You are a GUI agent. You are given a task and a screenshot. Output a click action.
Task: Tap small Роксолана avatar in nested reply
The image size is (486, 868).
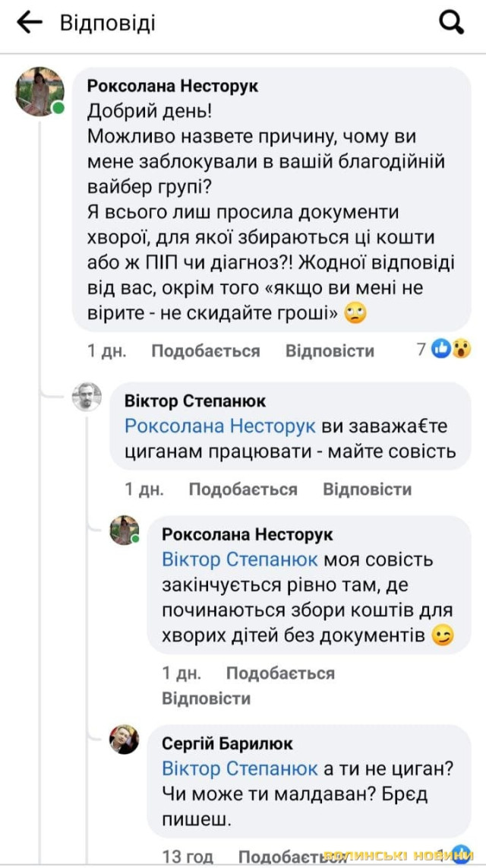pyautogui.click(x=124, y=530)
